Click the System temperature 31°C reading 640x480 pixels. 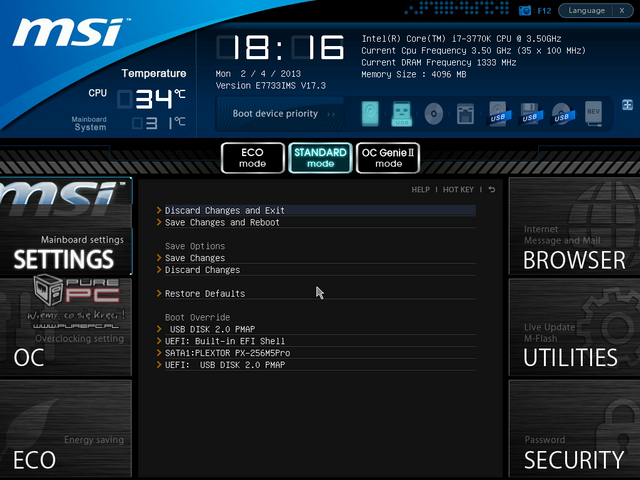click(x=159, y=123)
